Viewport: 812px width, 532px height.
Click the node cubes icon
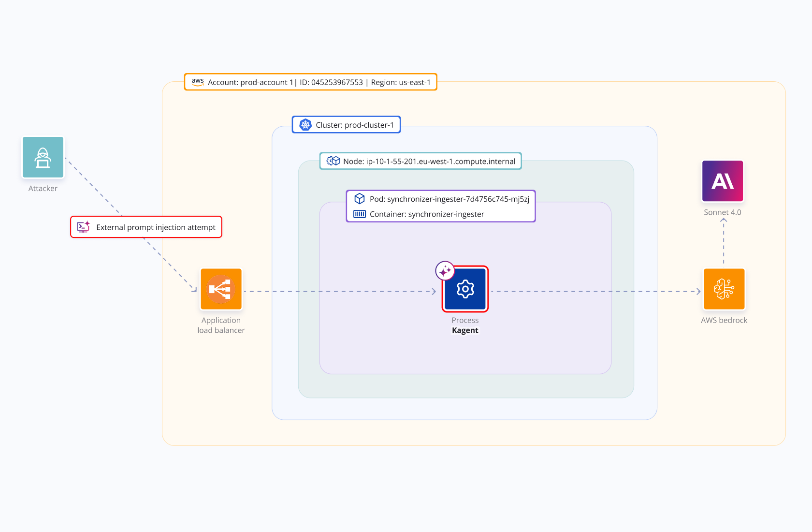(x=333, y=161)
